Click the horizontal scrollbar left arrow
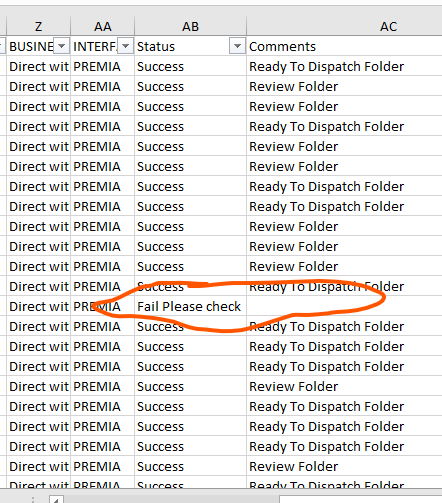This screenshot has height=503, width=442. tap(56, 500)
